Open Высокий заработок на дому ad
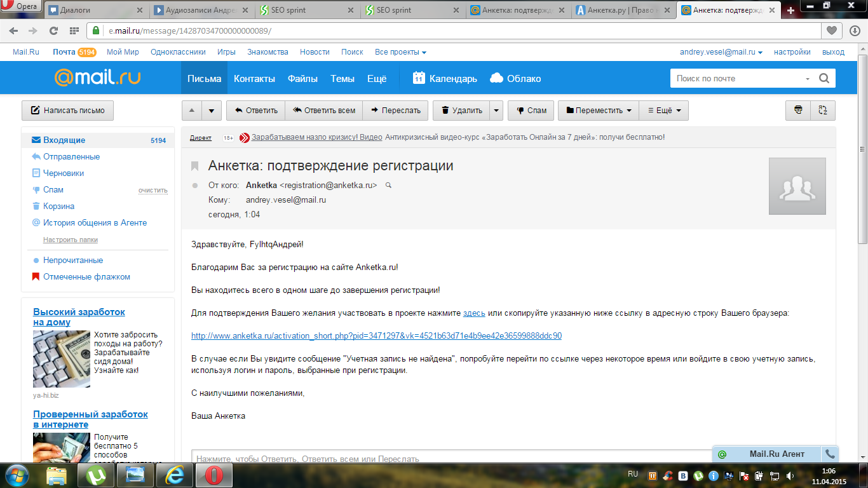Viewport: 868px width, 488px height. pos(79,317)
